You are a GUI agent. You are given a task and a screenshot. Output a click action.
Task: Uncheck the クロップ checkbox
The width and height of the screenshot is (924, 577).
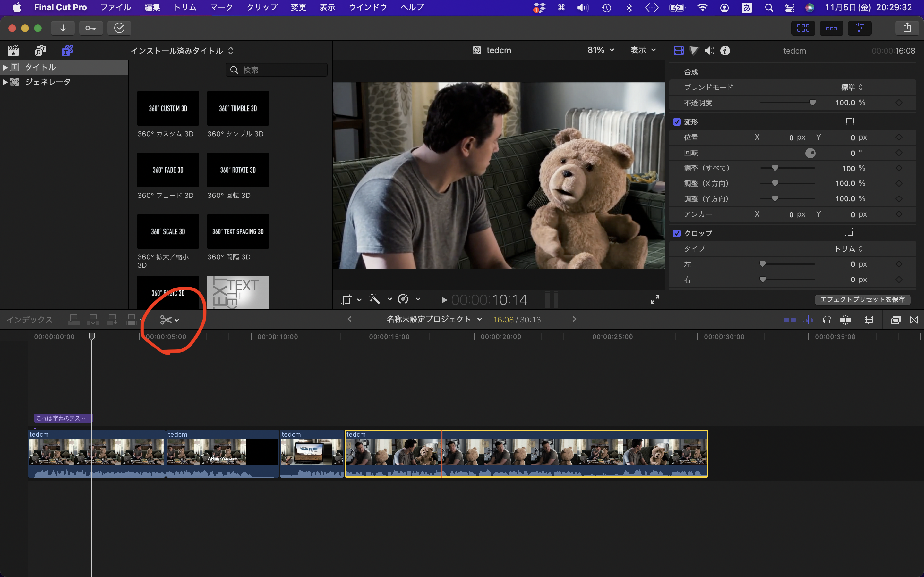(677, 233)
